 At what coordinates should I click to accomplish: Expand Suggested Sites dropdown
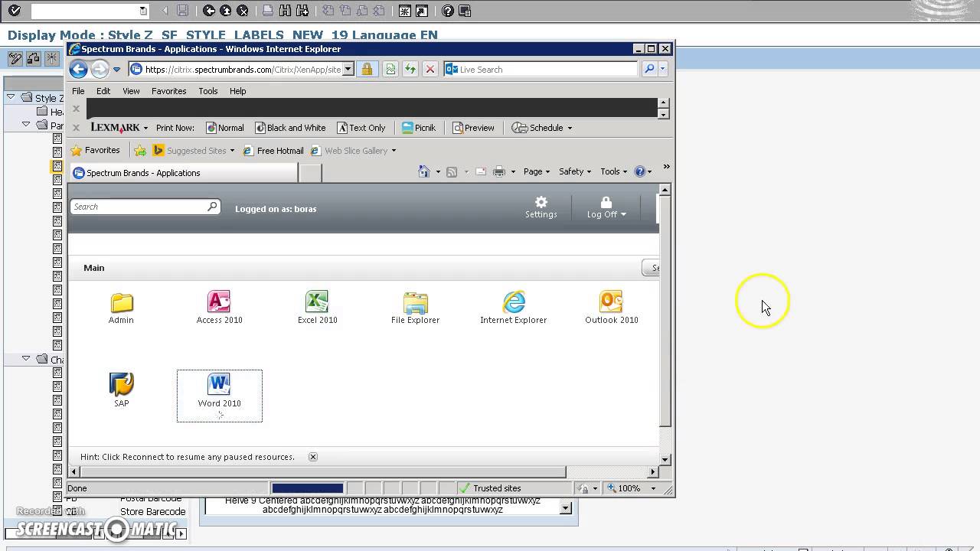click(x=232, y=151)
